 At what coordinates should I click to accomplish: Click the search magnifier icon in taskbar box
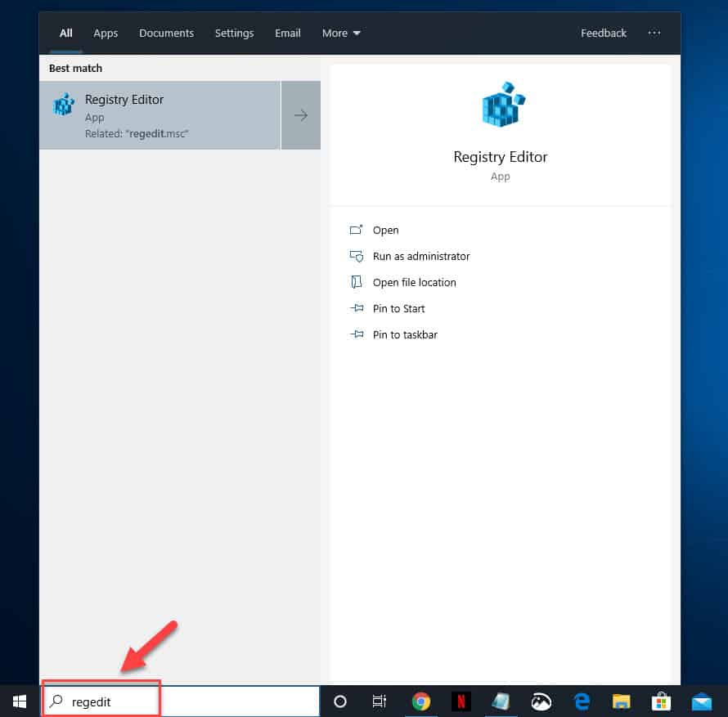[x=56, y=701]
